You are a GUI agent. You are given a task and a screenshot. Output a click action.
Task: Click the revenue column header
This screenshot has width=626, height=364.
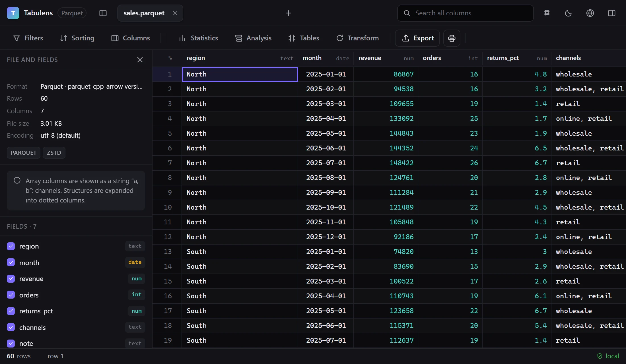(x=386, y=58)
